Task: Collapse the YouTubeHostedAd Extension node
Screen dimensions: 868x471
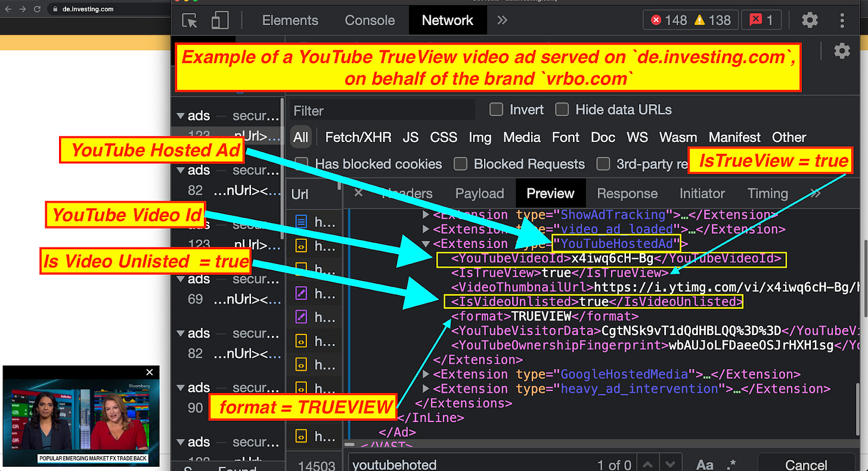Action: coord(426,244)
